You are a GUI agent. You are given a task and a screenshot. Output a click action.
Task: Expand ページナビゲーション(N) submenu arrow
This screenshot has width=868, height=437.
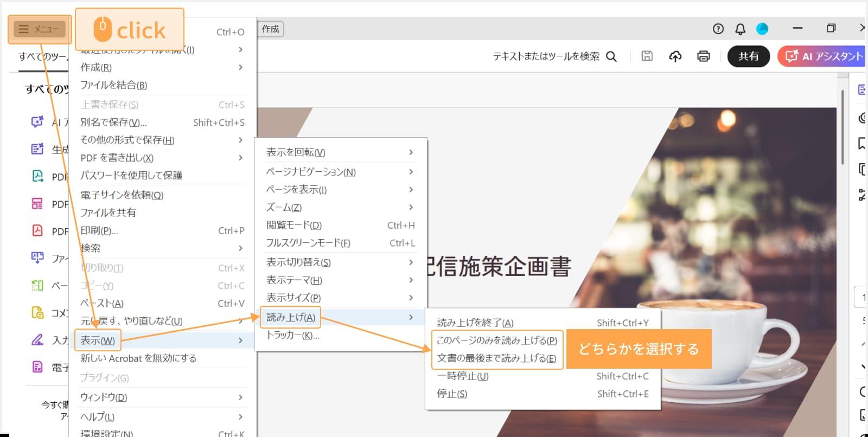click(x=411, y=172)
